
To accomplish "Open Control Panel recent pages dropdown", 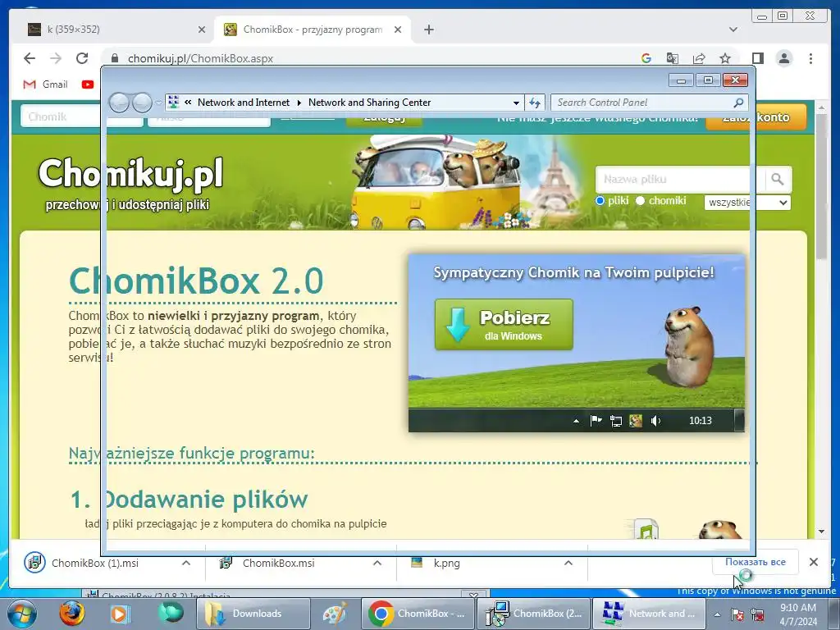I will pos(158,103).
